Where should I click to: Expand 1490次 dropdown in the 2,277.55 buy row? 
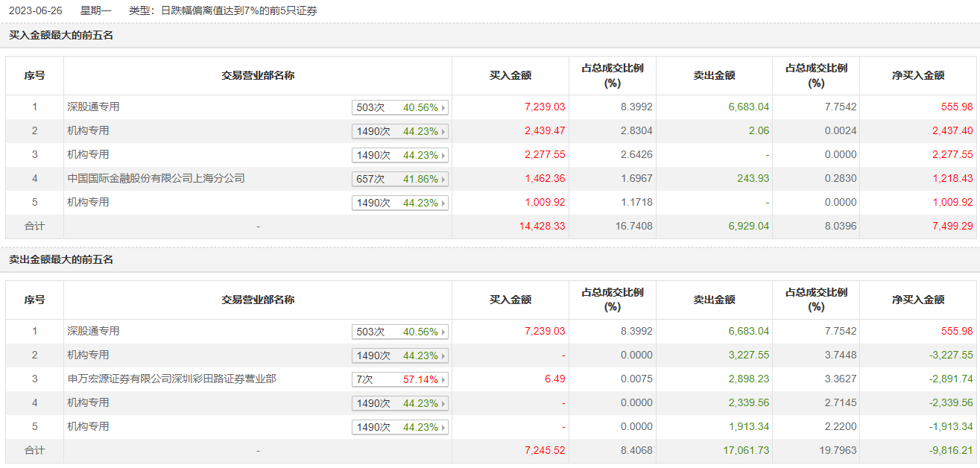point(400,156)
